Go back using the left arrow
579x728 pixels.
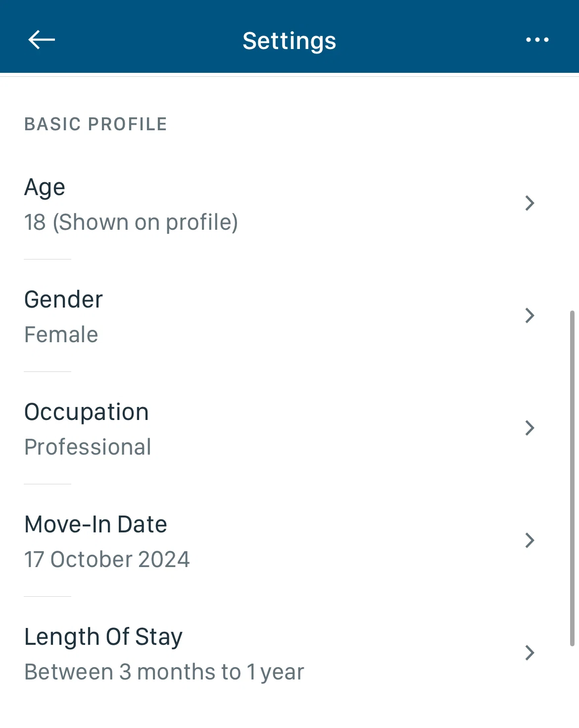tap(42, 40)
